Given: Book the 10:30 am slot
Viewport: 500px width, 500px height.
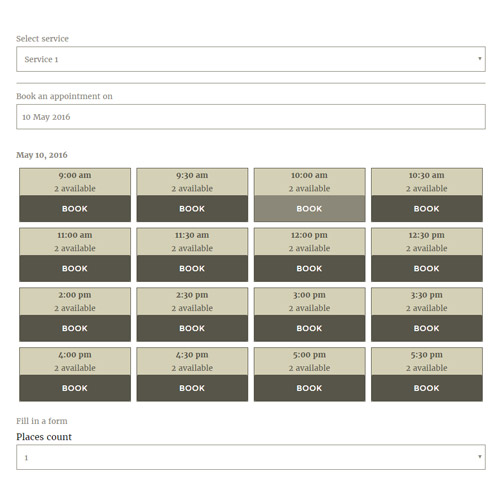Looking at the screenshot, I should (x=427, y=209).
